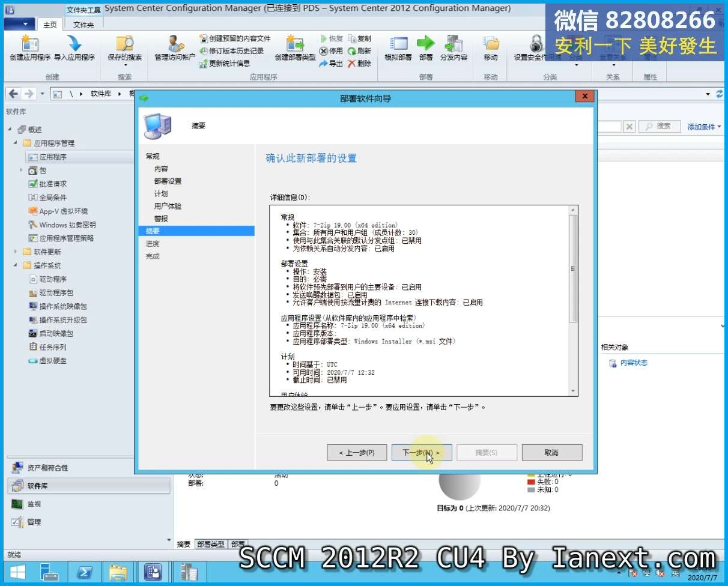Expand the 包 tree node
Viewport: 728px width, 586px height.
(x=22, y=171)
